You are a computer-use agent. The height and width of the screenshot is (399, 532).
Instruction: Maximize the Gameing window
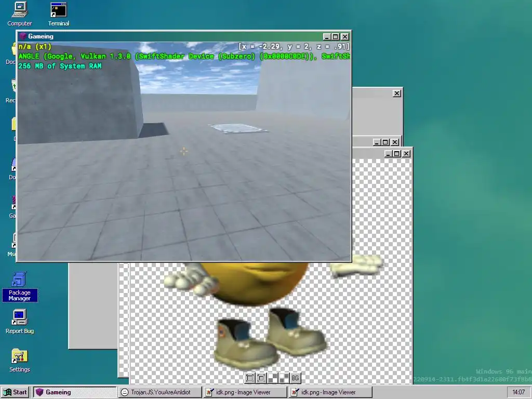tap(336, 37)
